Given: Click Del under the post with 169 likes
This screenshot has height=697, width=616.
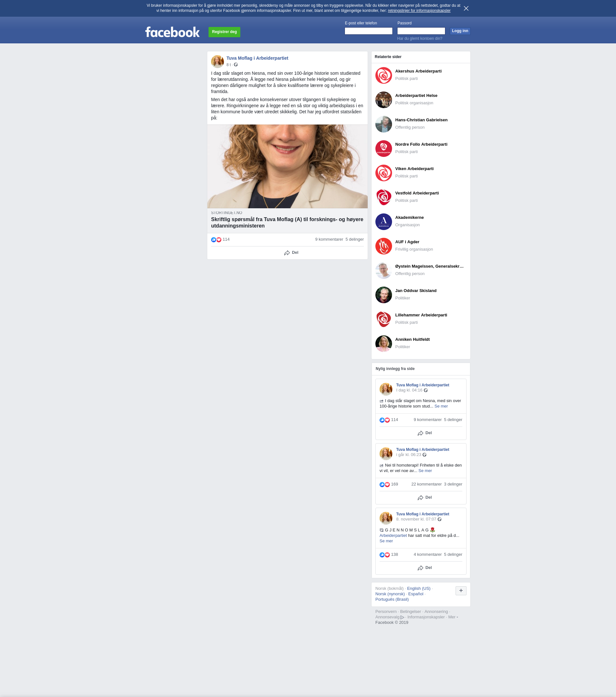Looking at the screenshot, I should 425,497.
